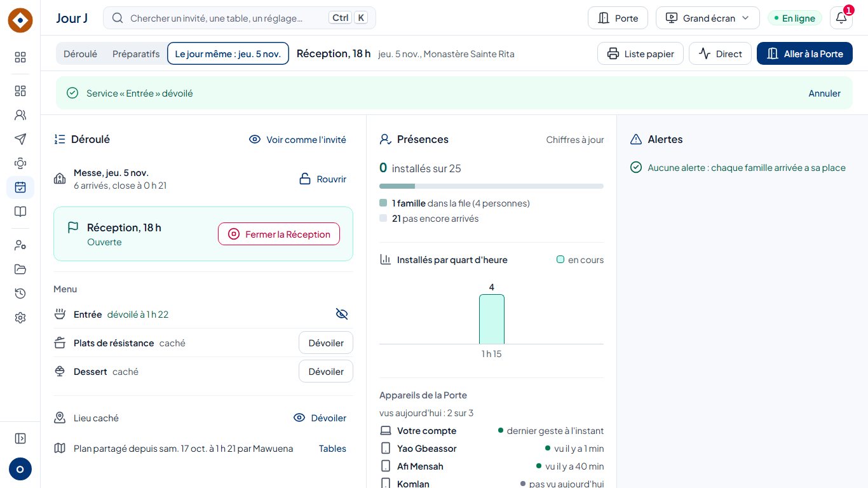Open notifications bell with 1 alert
Screen dimensions: 868x488
pyautogui.click(x=841, y=18)
